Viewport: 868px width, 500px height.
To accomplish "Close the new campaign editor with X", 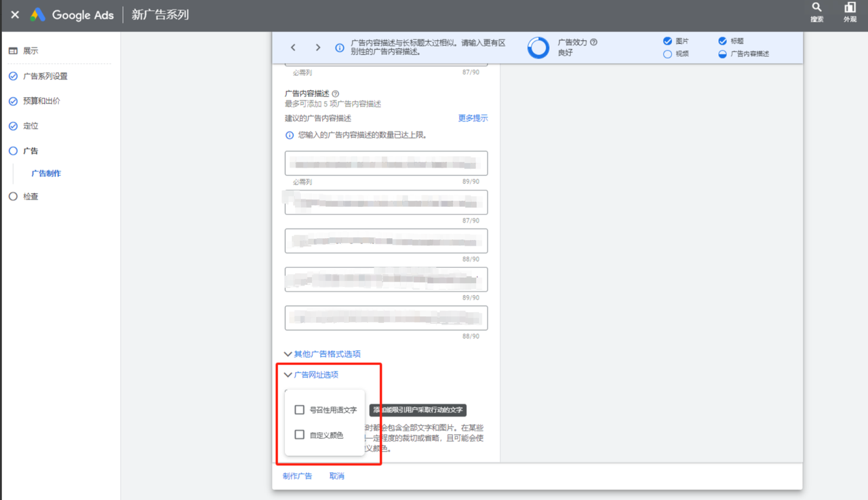I will [15, 15].
